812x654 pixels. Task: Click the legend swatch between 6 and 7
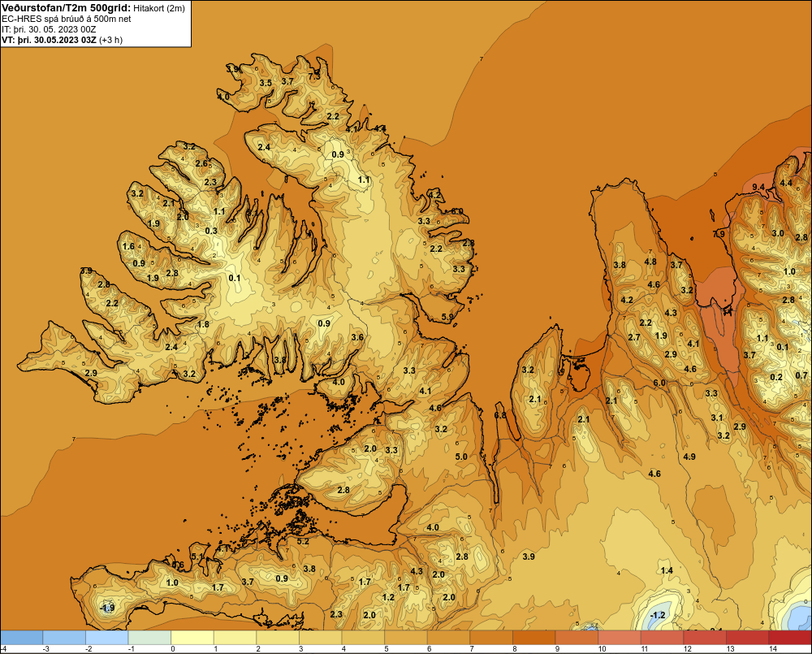click(x=448, y=637)
